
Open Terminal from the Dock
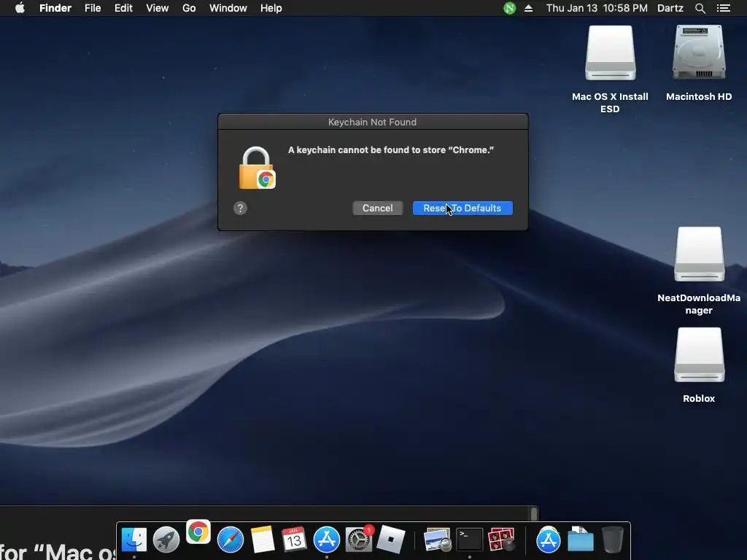point(470,540)
